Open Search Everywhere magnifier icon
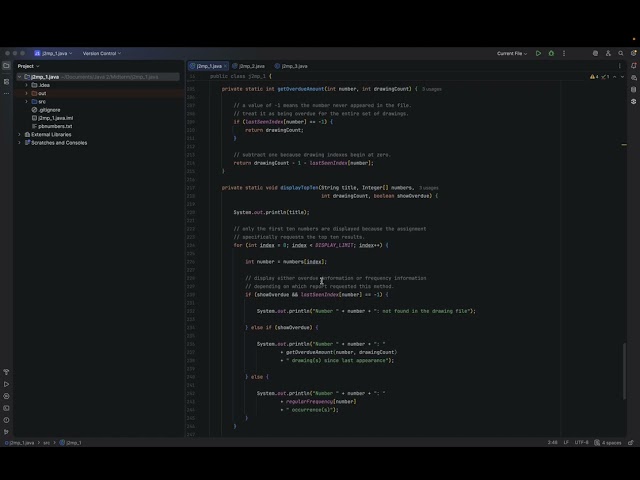Screen dimensions: 640x480 [621, 53]
